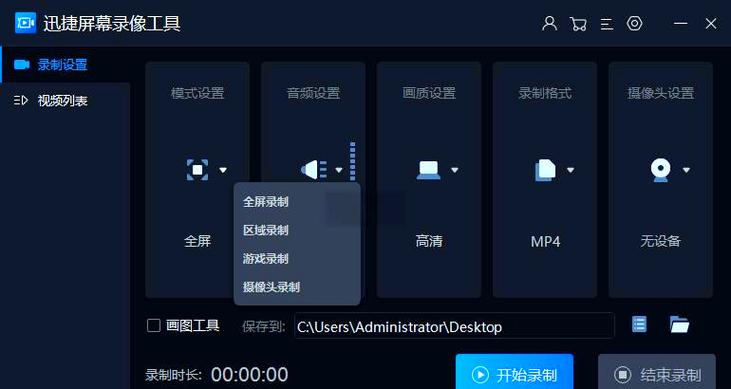Open the output folder icon
This screenshot has height=389, width=731.
679,324
